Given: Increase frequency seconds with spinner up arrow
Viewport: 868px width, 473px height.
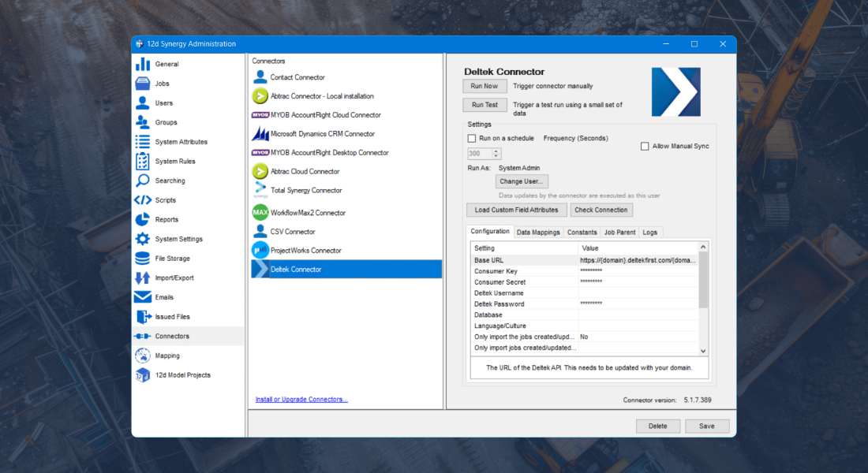Looking at the screenshot, I should click(x=496, y=151).
